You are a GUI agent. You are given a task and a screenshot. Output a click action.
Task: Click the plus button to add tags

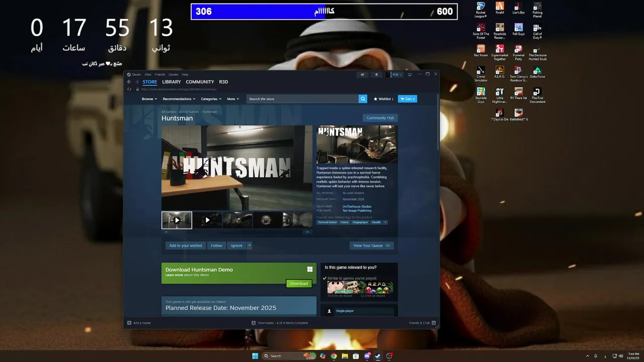(385, 222)
